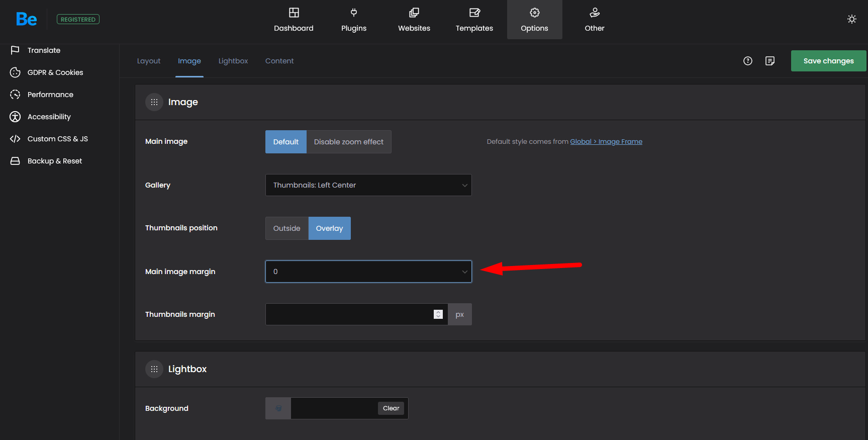Click Thumbnails margin stepper arrows

(x=438, y=314)
